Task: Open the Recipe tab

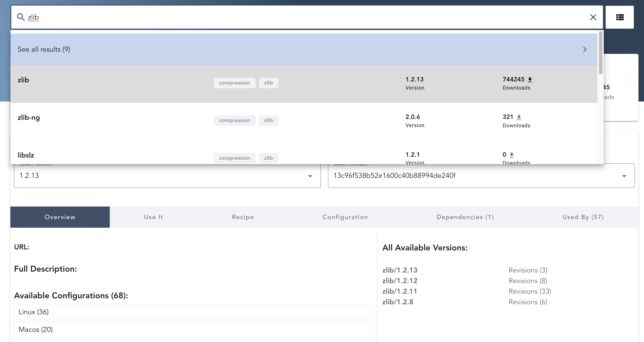Action: [242, 217]
